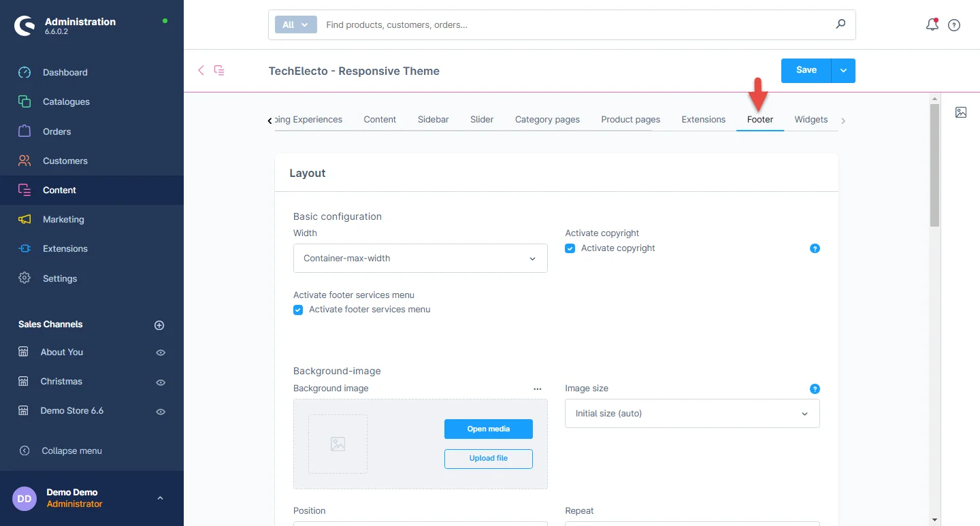Click the back arrow next to theme title

click(201, 70)
